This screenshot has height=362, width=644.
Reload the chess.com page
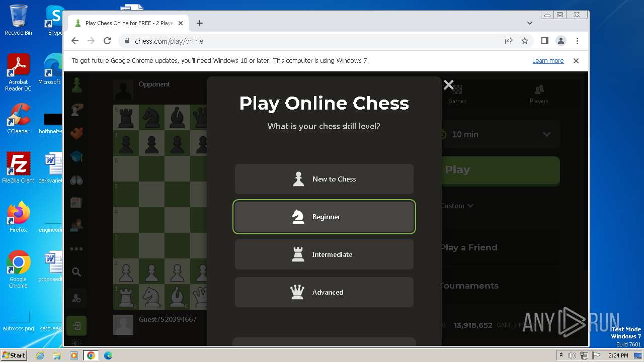(x=107, y=41)
